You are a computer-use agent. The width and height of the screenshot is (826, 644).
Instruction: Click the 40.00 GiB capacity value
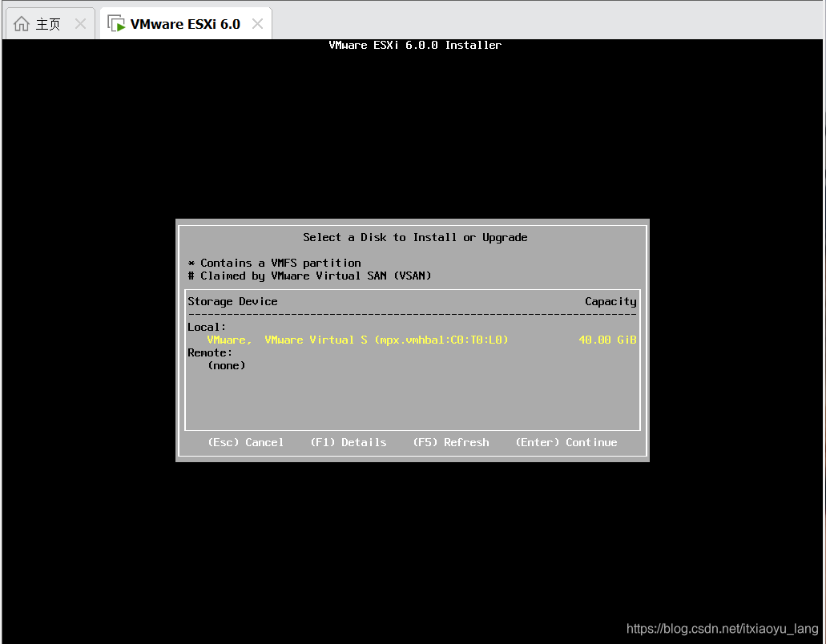coord(607,340)
